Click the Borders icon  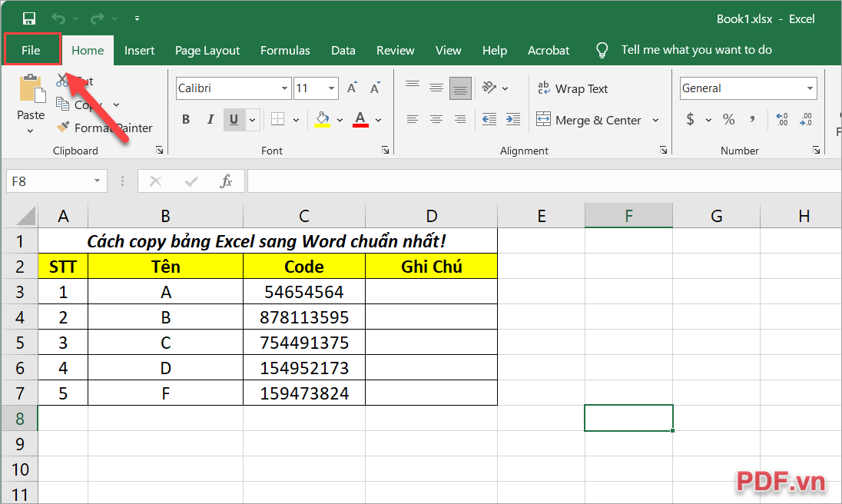click(277, 119)
